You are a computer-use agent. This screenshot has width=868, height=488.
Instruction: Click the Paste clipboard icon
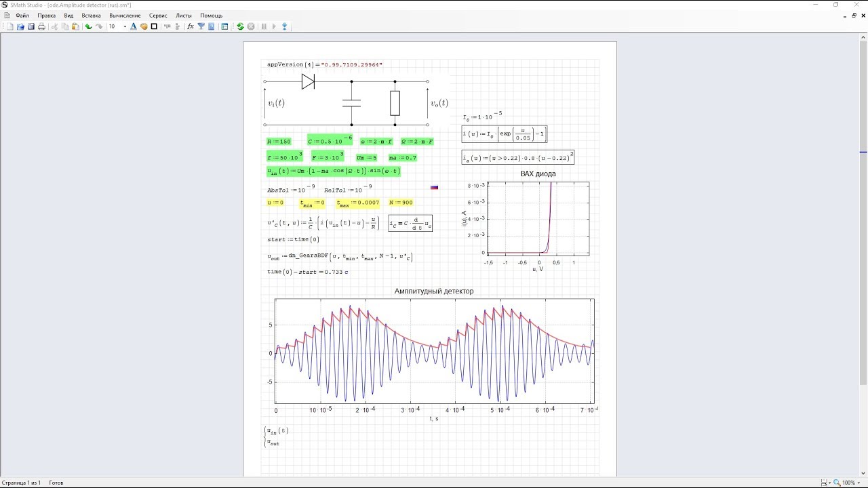75,26
